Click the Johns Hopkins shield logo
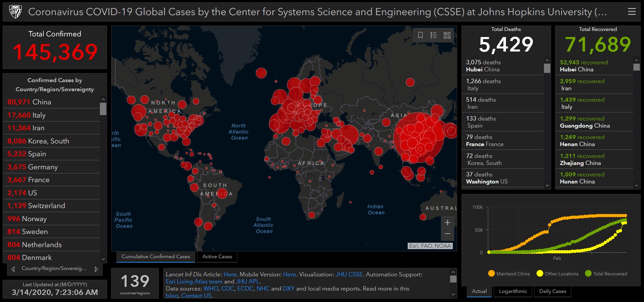The image size is (644, 302). click(x=15, y=12)
